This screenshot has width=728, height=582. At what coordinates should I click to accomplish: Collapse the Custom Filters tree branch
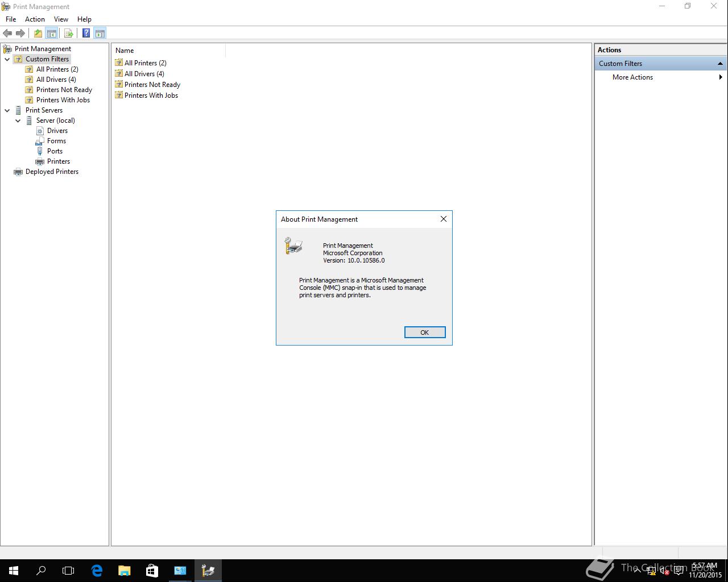click(7, 59)
